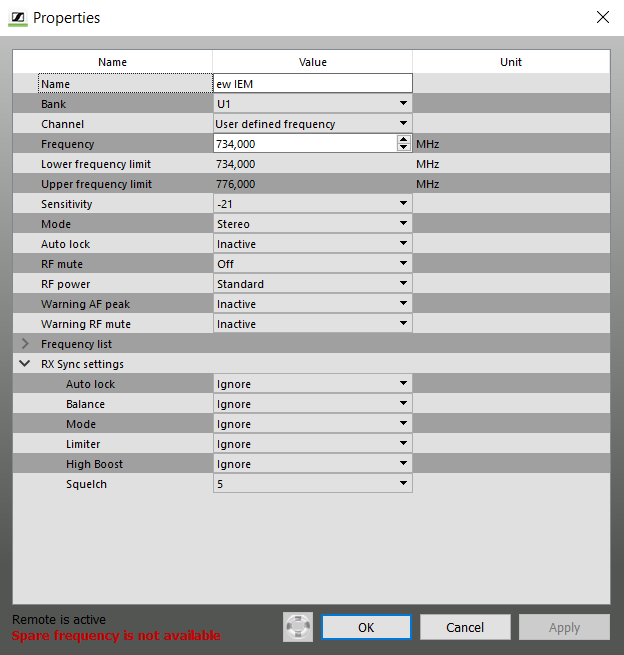
Task: Click the Unit column header
Action: point(511,62)
